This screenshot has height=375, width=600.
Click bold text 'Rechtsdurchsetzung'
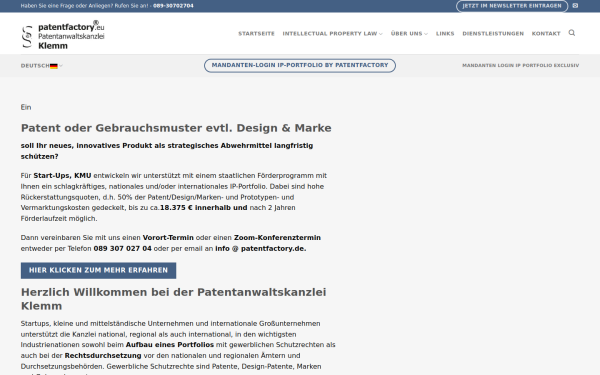coord(103,355)
